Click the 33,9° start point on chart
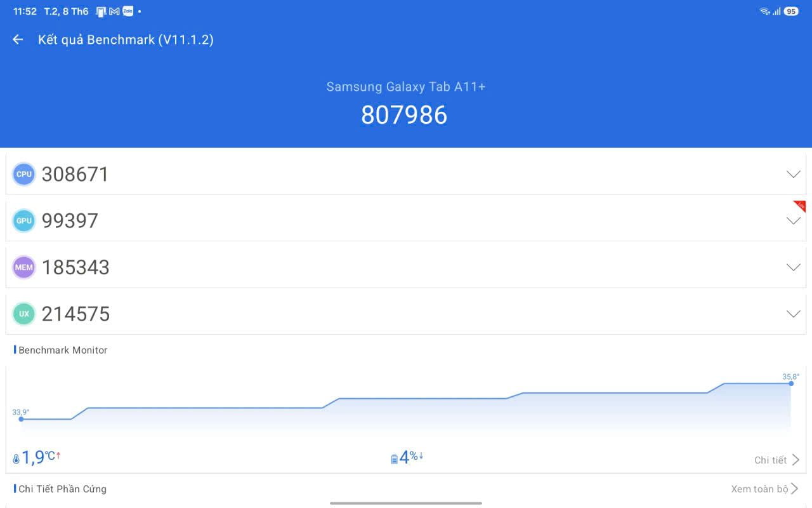Screen dimensions: 812x508 (21, 419)
